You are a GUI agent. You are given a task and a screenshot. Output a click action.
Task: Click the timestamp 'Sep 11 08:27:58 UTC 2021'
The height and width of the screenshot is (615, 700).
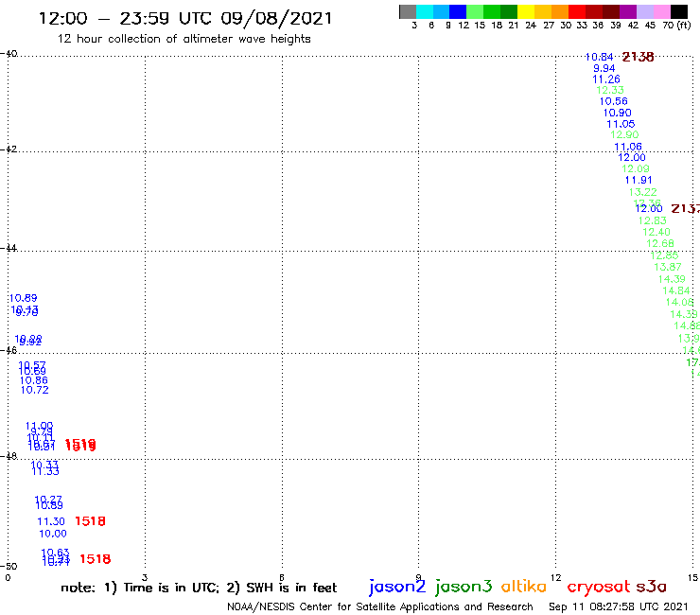pyautogui.click(x=619, y=606)
